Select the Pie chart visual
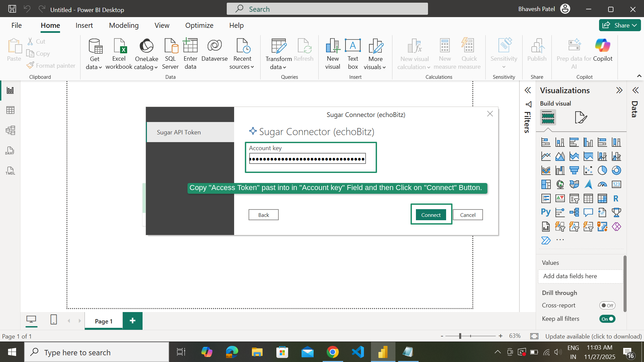 click(x=602, y=170)
